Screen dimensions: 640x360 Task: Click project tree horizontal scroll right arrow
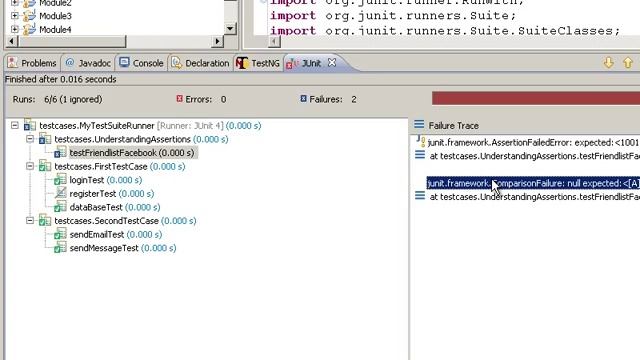pyautogui.click(x=218, y=41)
